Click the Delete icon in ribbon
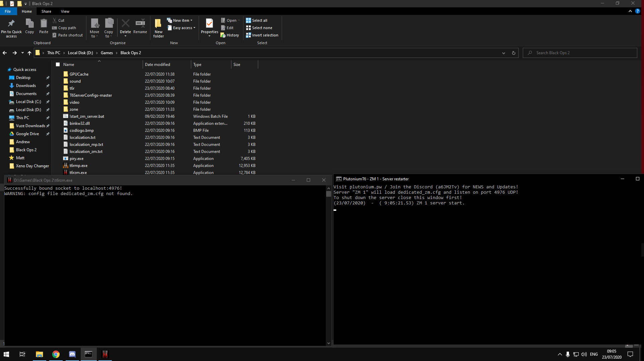 coord(125,24)
